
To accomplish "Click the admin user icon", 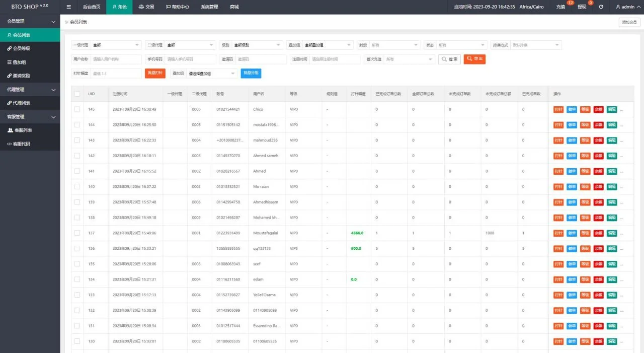I will click(618, 7).
